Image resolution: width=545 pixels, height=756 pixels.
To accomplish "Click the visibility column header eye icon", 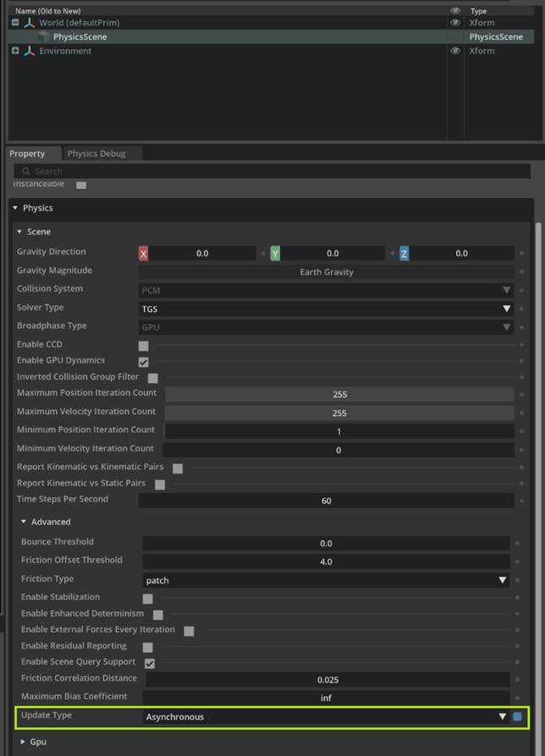I will click(454, 11).
